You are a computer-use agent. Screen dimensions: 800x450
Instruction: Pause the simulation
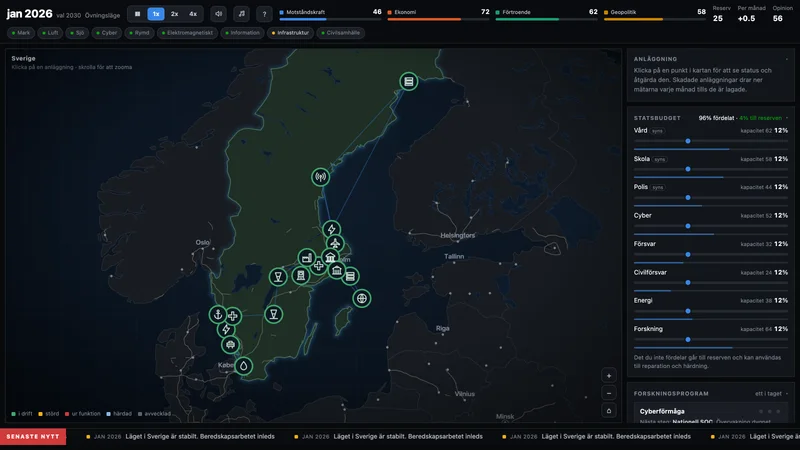pos(137,14)
